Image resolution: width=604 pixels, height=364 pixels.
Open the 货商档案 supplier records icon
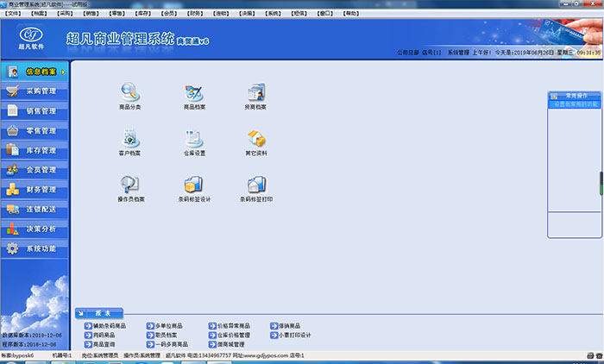coord(255,92)
